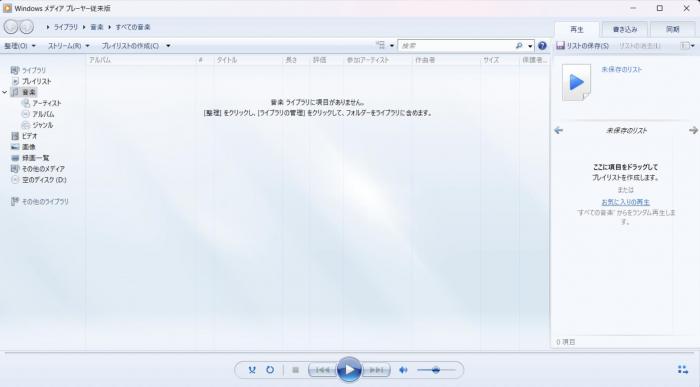Select ビデオ in the navigation tree
This screenshot has height=387, width=700.
click(x=29, y=136)
